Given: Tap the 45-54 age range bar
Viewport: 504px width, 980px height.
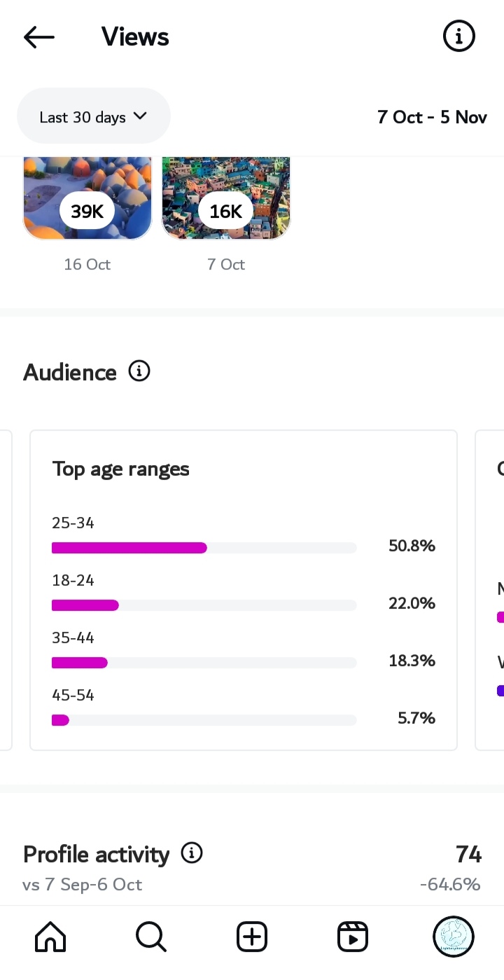Looking at the screenshot, I should pos(204,720).
